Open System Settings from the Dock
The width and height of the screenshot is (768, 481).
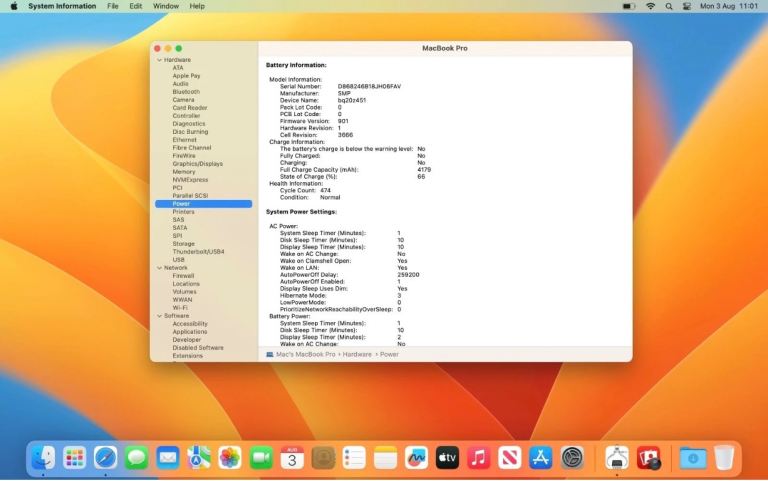click(572, 458)
